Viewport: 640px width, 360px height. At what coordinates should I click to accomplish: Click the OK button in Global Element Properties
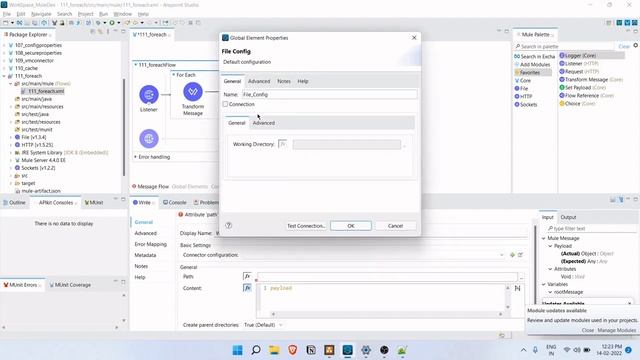(351, 226)
